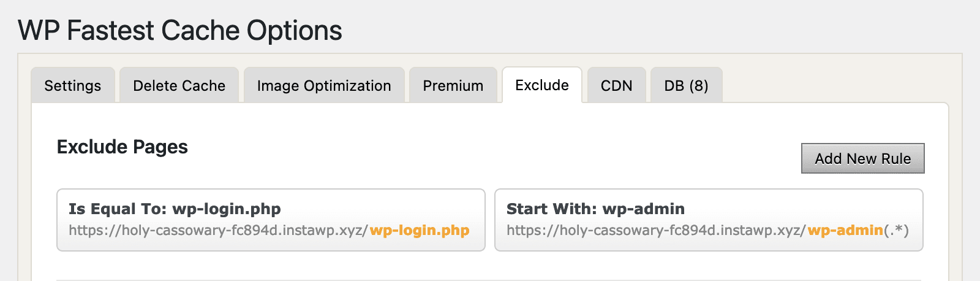Click the orange wp-login.php path text
The height and width of the screenshot is (281, 980).
(x=420, y=231)
